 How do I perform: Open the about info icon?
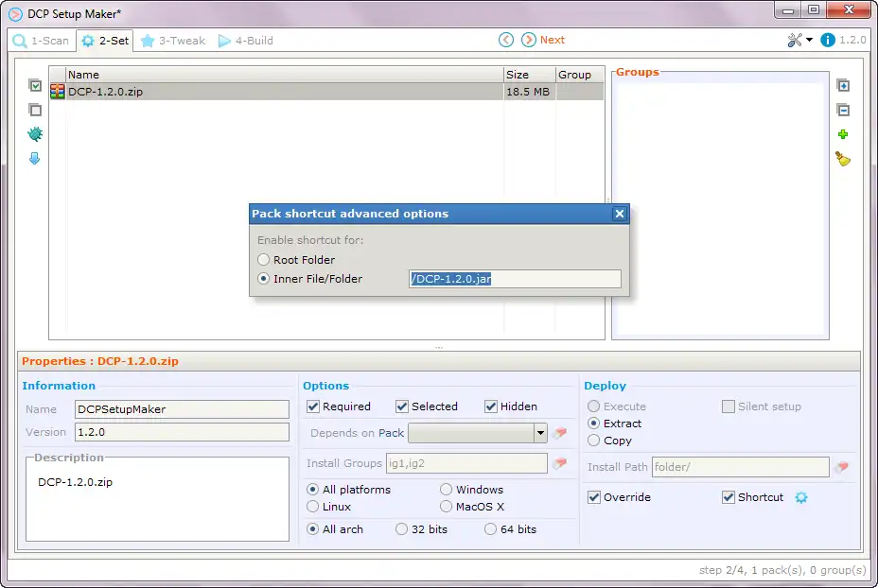click(828, 41)
